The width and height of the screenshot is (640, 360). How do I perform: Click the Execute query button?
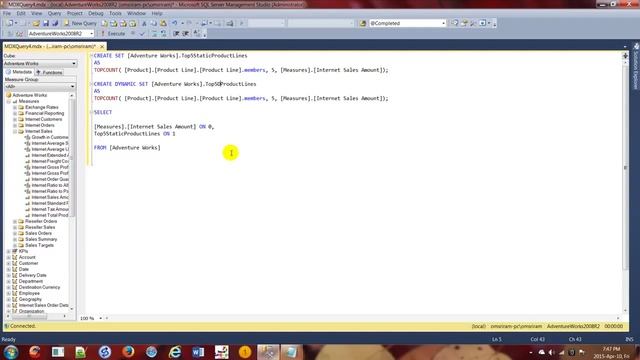pos(113,33)
